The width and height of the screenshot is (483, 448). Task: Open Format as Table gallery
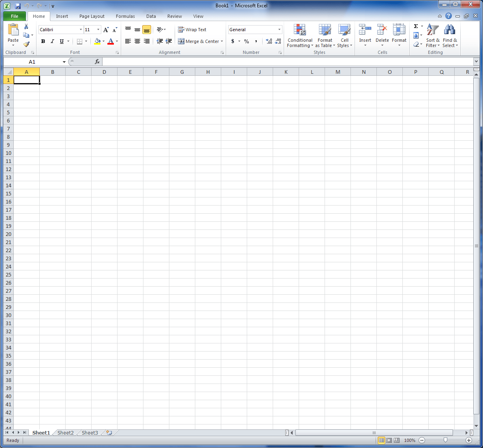pyautogui.click(x=325, y=36)
